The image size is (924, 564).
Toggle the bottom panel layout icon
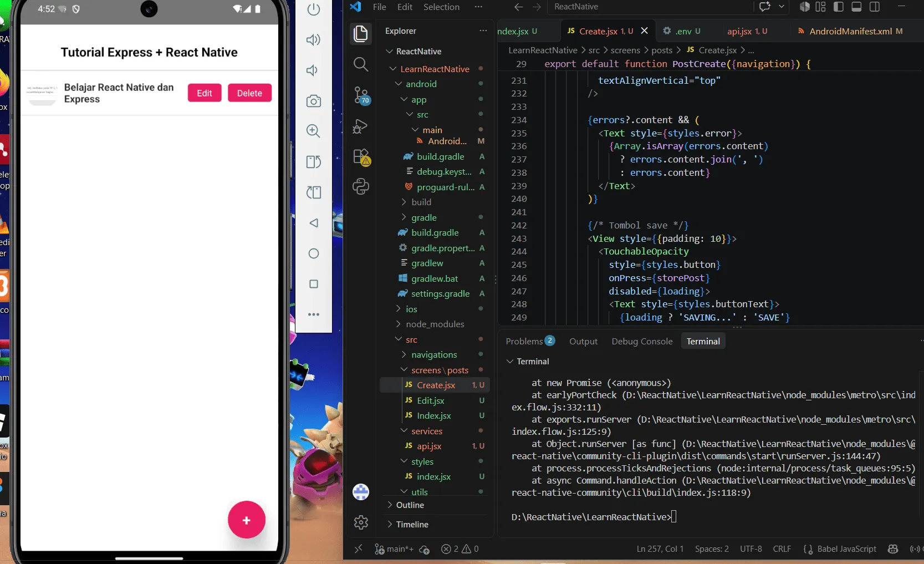[x=856, y=7]
